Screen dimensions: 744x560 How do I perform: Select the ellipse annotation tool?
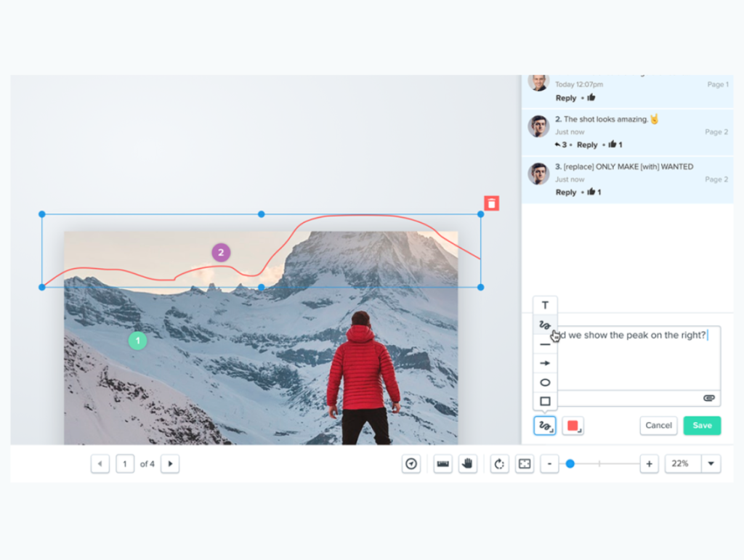tap(545, 382)
